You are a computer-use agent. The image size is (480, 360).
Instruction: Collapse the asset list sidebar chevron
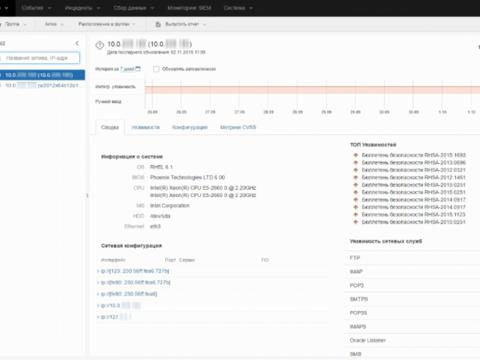(x=77, y=43)
